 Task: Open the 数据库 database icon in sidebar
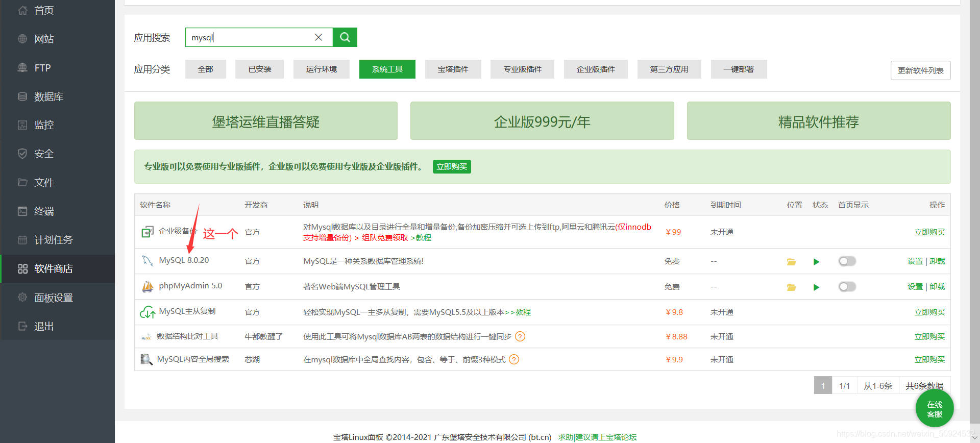click(22, 96)
